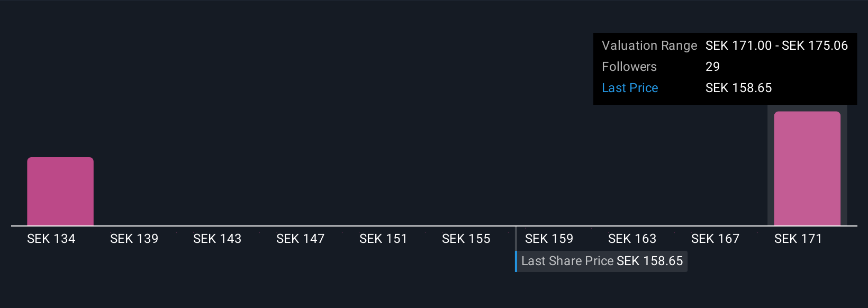Click the SEK 167 axis label
The width and height of the screenshot is (868, 308).
pyautogui.click(x=716, y=239)
